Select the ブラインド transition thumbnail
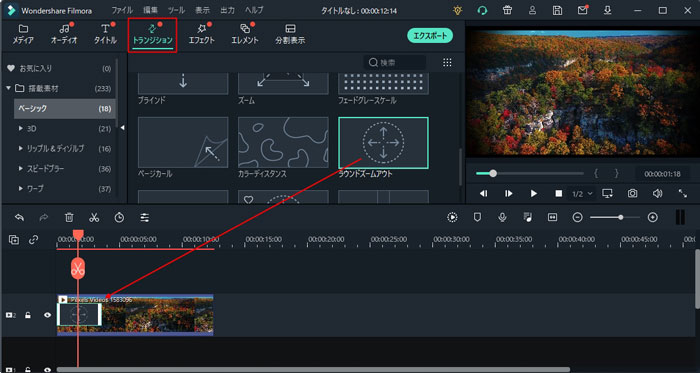The height and width of the screenshot is (373, 700). coord(183,83)
